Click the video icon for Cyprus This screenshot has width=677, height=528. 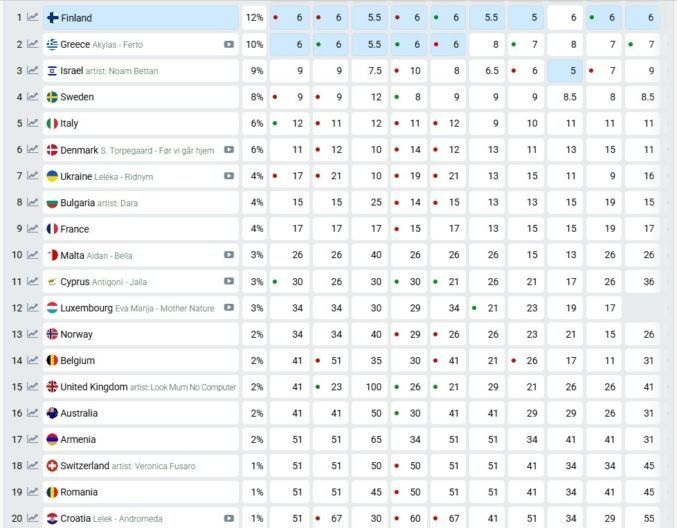point(229,282)
